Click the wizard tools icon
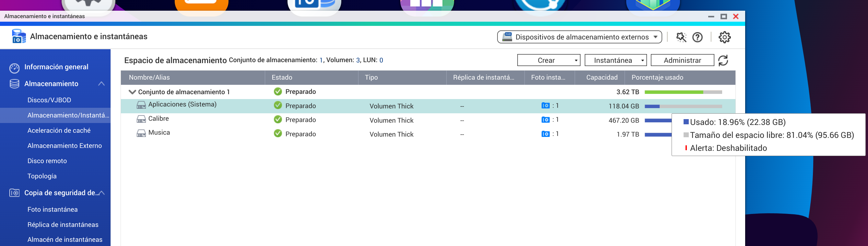Viewport: 868px width, 246px height. [681, 37]
